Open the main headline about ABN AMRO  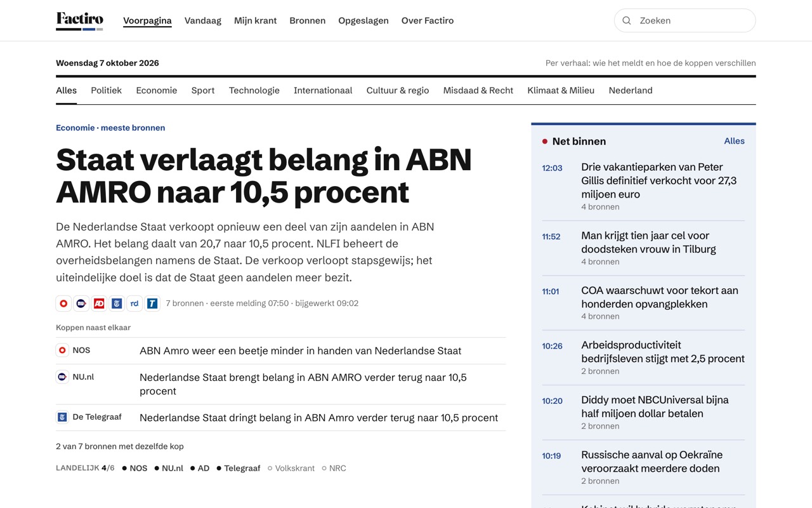[x=264, y=176]
